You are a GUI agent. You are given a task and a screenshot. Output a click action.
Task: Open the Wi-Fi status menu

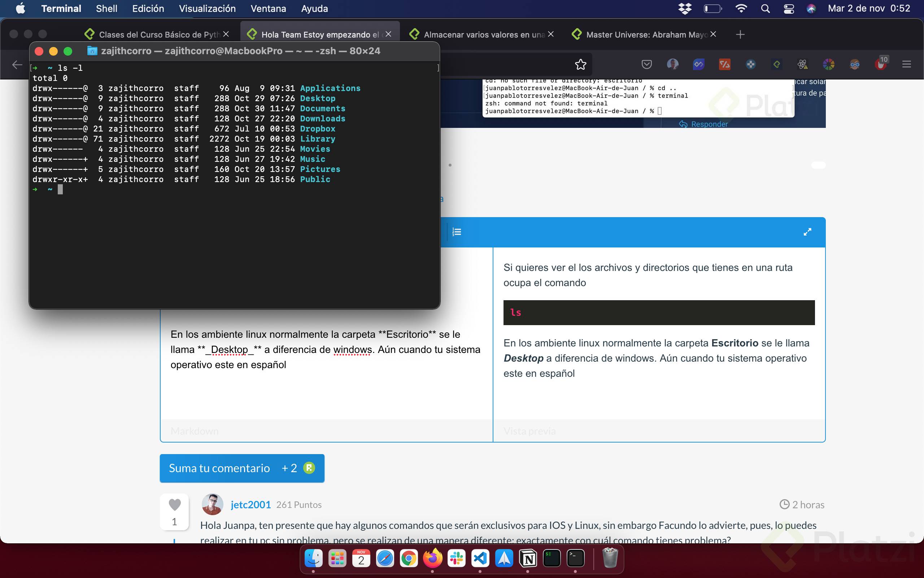pos(741,8)
